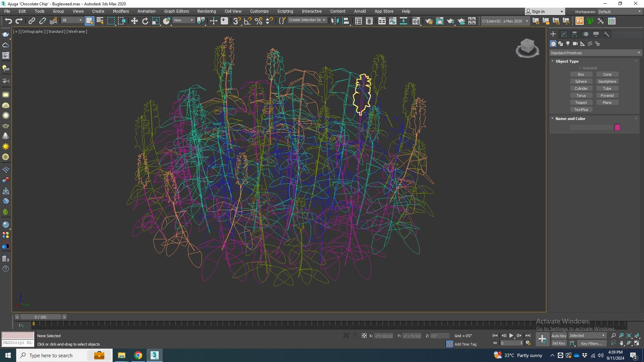Select the Select and Rotate tool
This screenshot has width=644, height=362.
pyautogui.click(x=145, y=21)
